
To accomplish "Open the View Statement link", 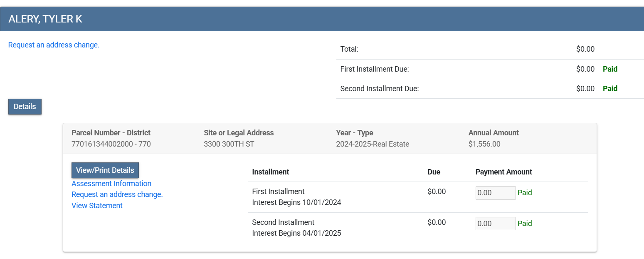I will click(x=97, y=206).
